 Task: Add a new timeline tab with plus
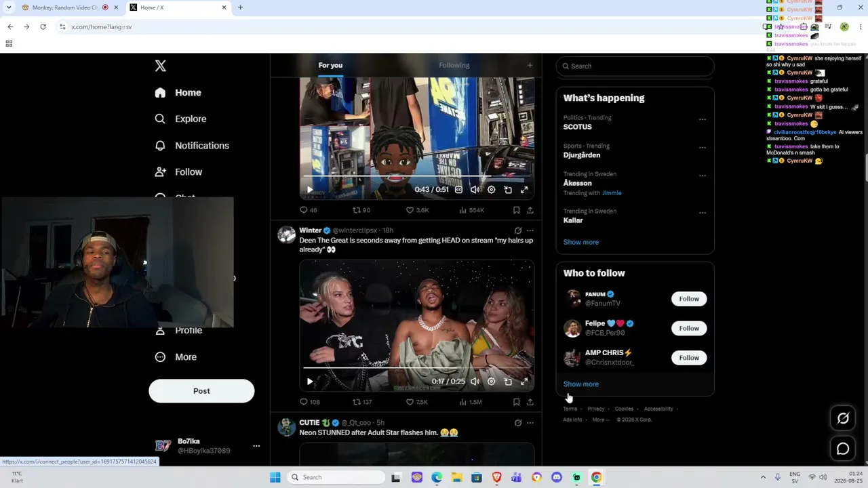530,65
